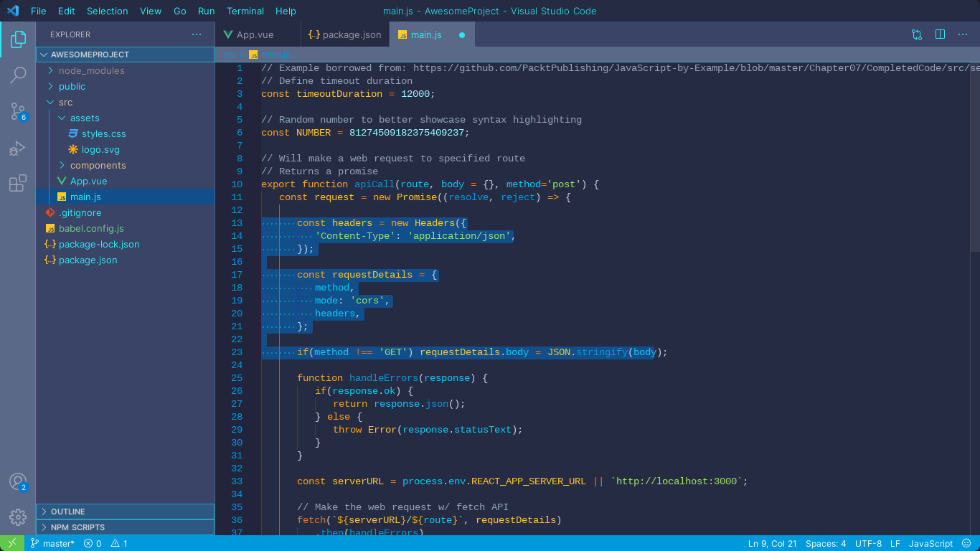The width and height of the screenshot is (980, 551).
Task: Open the Run and Debug view
Action: pyautogui.click(x=18, y=148)
